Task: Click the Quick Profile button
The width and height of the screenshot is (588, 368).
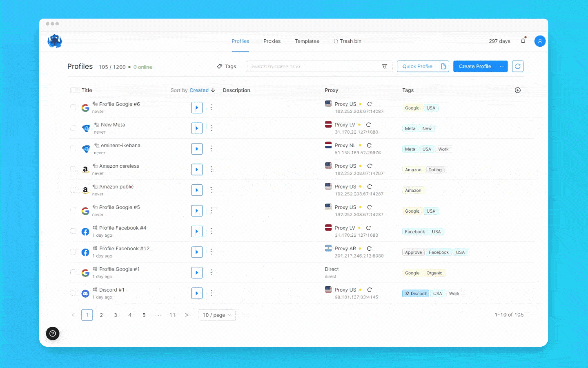Action: point(417,66)
